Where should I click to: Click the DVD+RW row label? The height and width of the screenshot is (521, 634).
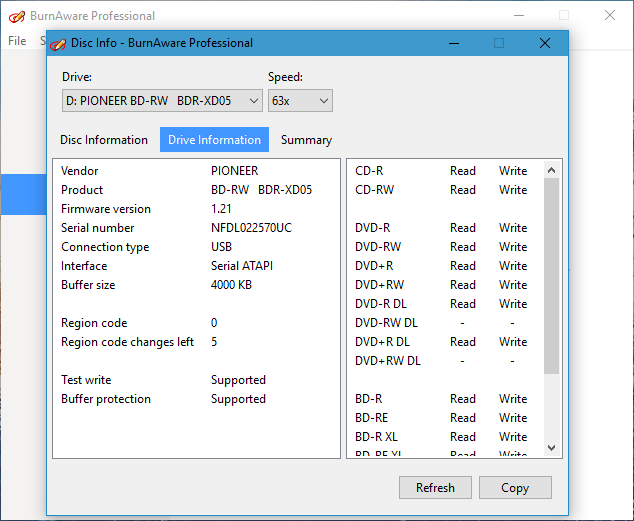[379, 285]
